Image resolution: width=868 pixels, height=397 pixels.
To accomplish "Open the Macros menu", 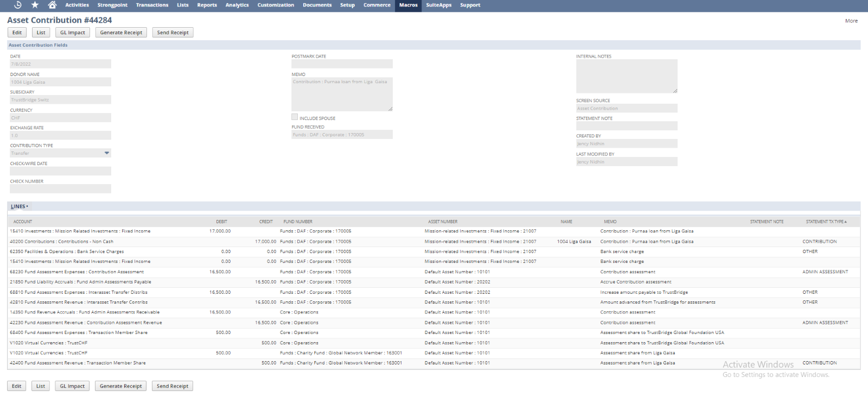I will point(408,5).
